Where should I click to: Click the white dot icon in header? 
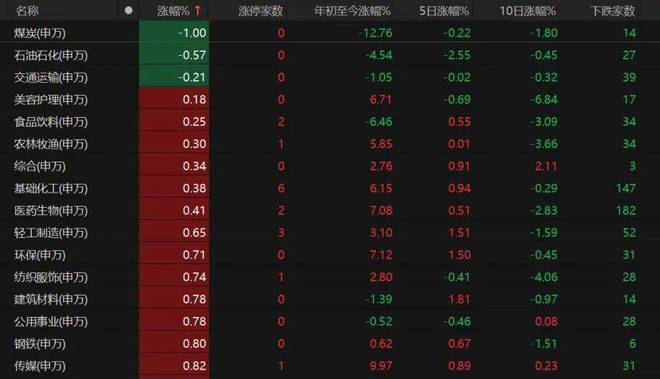point(129,11)
